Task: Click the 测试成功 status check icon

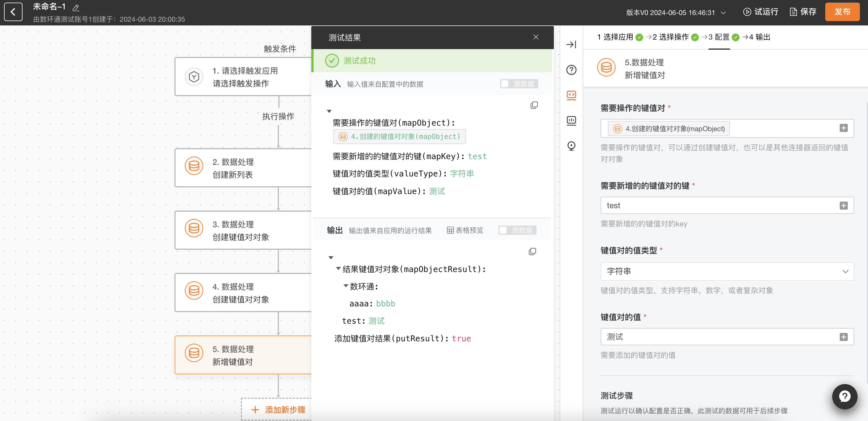Action: 332,61
